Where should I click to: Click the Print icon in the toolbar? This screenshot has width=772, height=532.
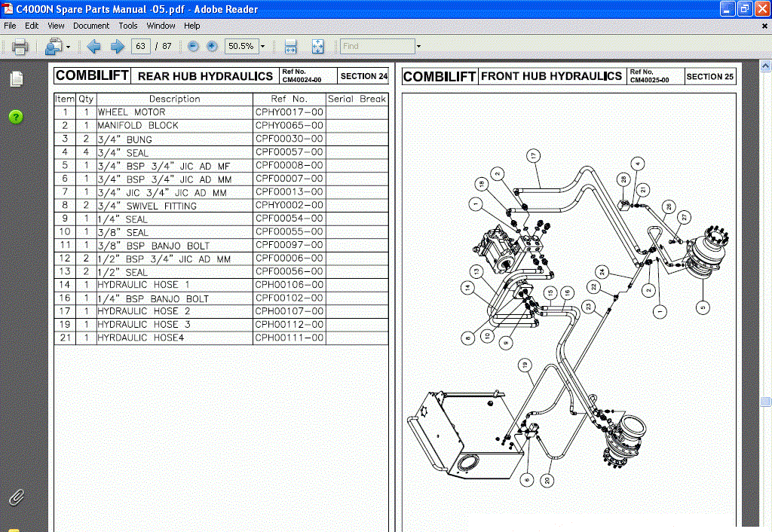(20, 46)
